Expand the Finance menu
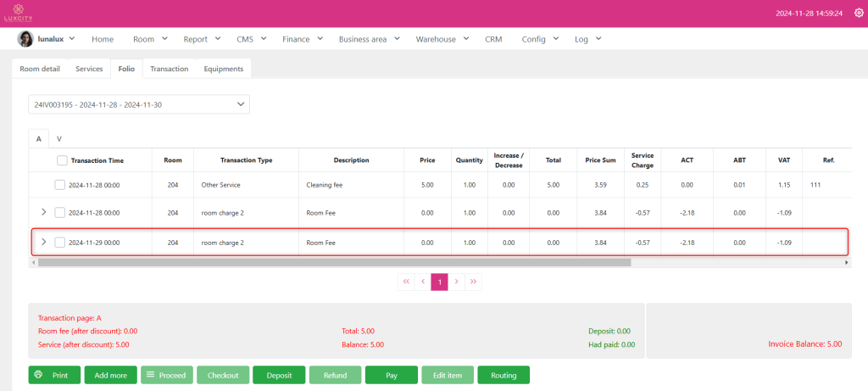The image size is (868, 391). click(x=301, y=39)
